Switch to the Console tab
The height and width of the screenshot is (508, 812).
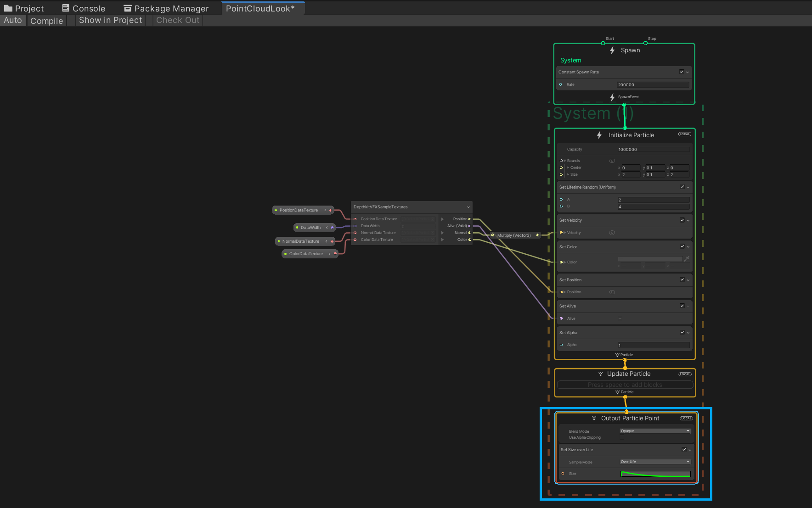(x=84, y=8)
